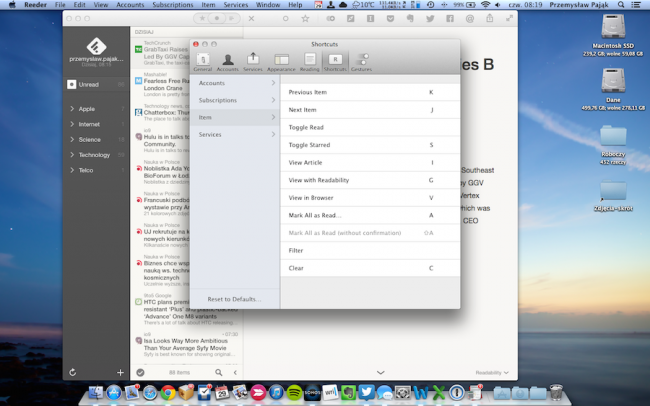Viewport: 650px width, 406px height.
Task: Open the Item menu in menu bar
Action: pyautogui.click(x=208, y=5)
